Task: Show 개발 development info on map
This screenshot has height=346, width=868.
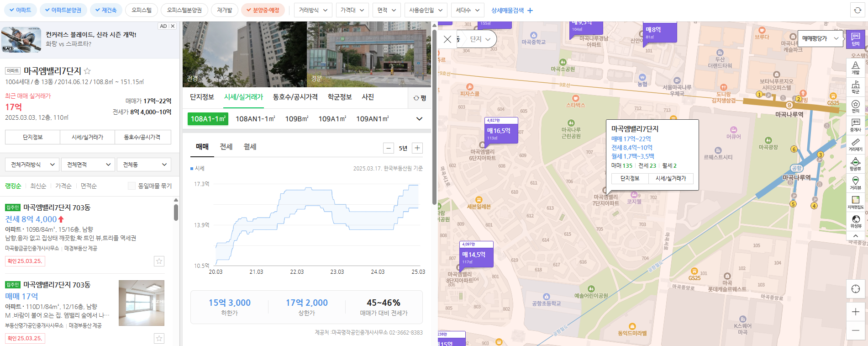Action: pyautogui.click(x=855, y=68)
